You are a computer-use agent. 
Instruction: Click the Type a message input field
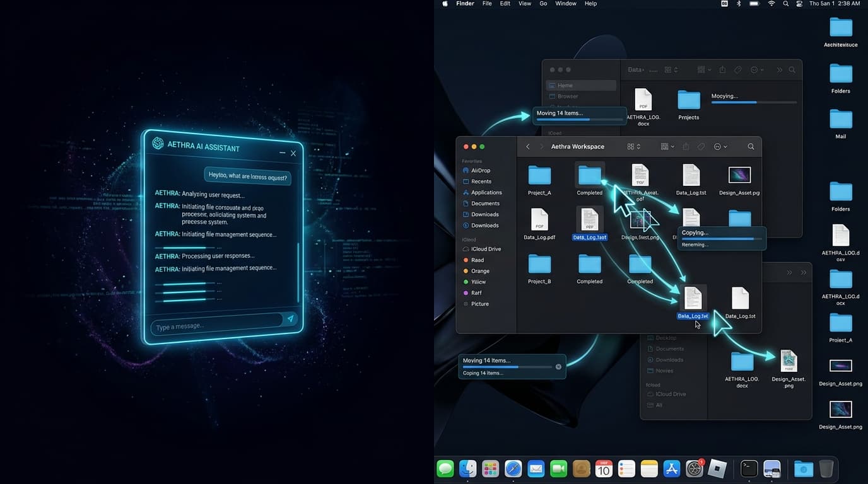click(216, 324)
